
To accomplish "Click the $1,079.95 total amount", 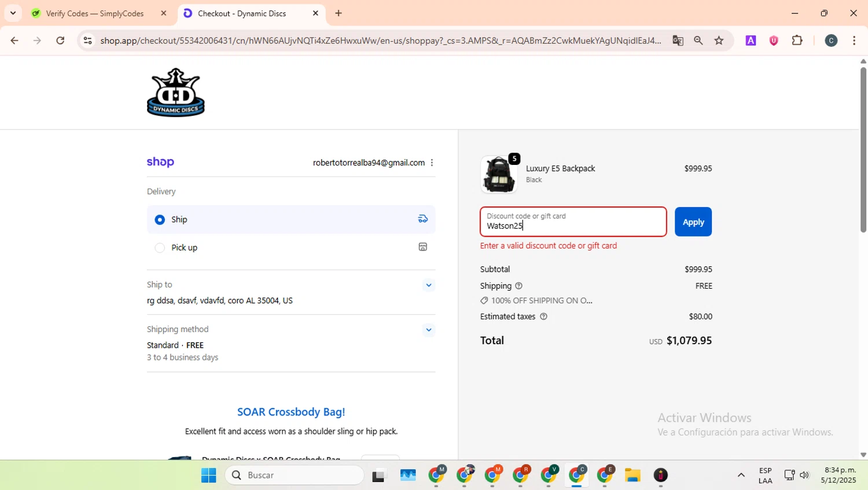I will point(689,341).
